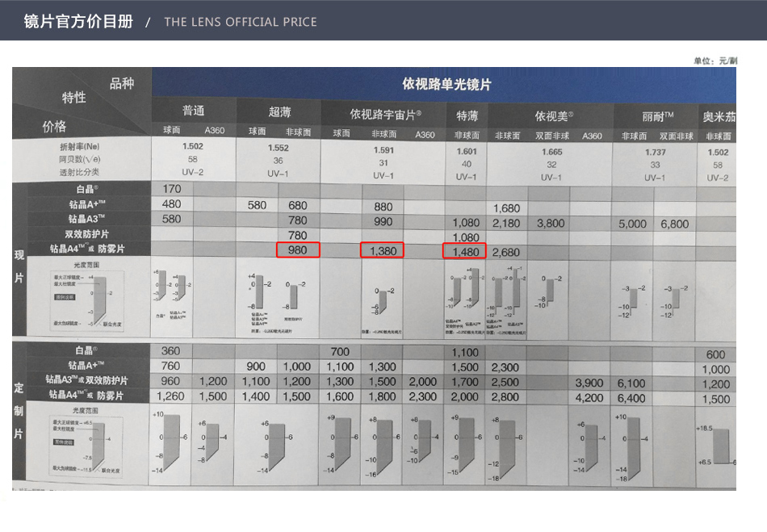Select the 丽耐 column group header
Image resolution: width=767 pixels, height=532 pixels.
[657, 117]
